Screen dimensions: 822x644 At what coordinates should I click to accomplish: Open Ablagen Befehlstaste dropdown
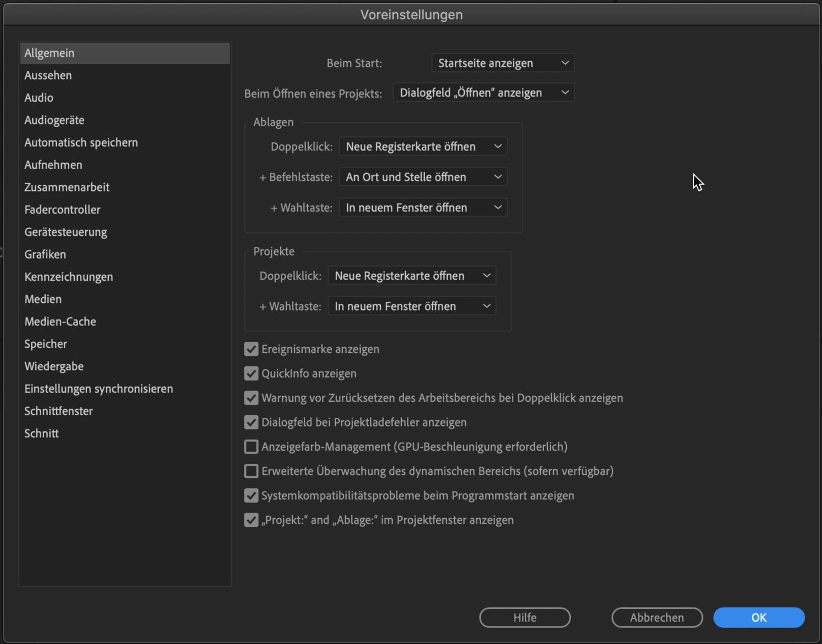(x=423, y=177)
